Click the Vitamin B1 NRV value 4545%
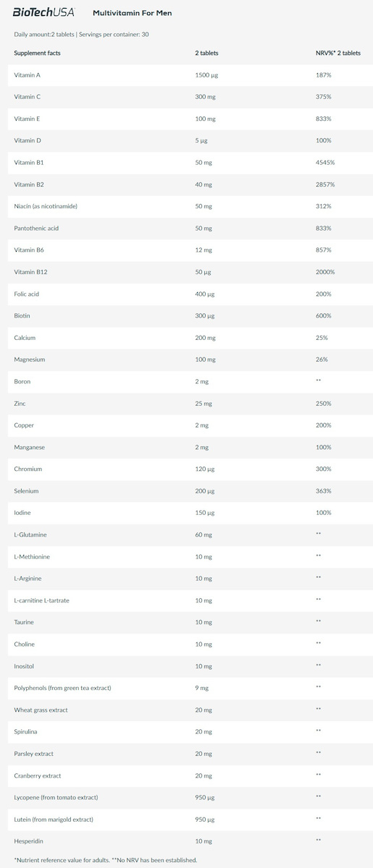The image size is (373, 868). [325, 163]
